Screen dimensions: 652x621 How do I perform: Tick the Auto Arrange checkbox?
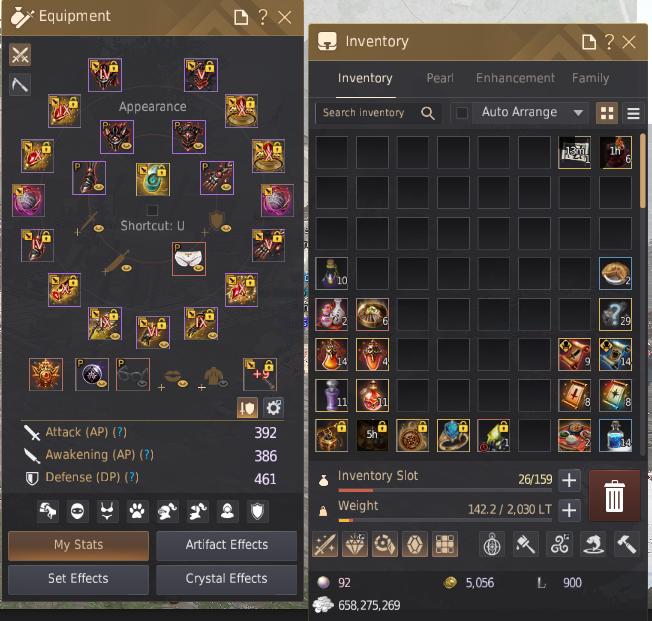point(462,113)
